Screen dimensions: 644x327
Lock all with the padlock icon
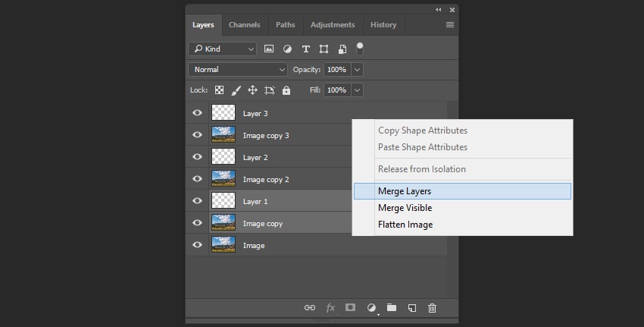coord(286,90)
